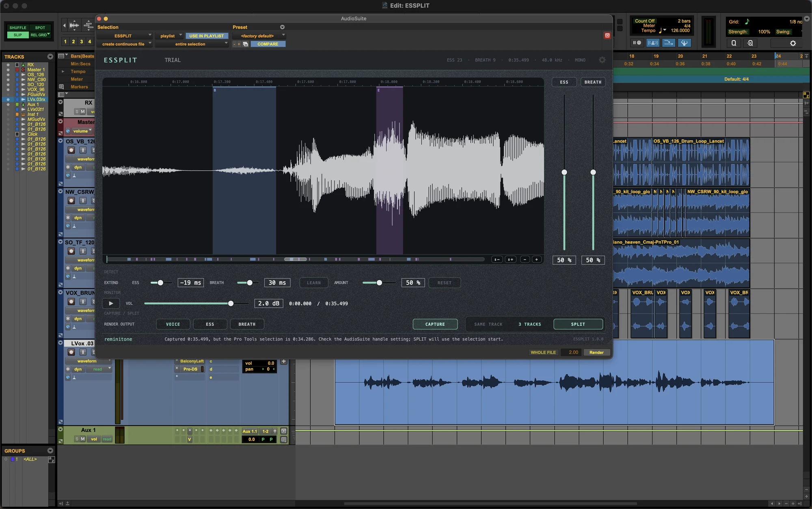The width and height of the screenshot is (812, 509).
Task: Open the grid settings gear icon
Action: 793,43
